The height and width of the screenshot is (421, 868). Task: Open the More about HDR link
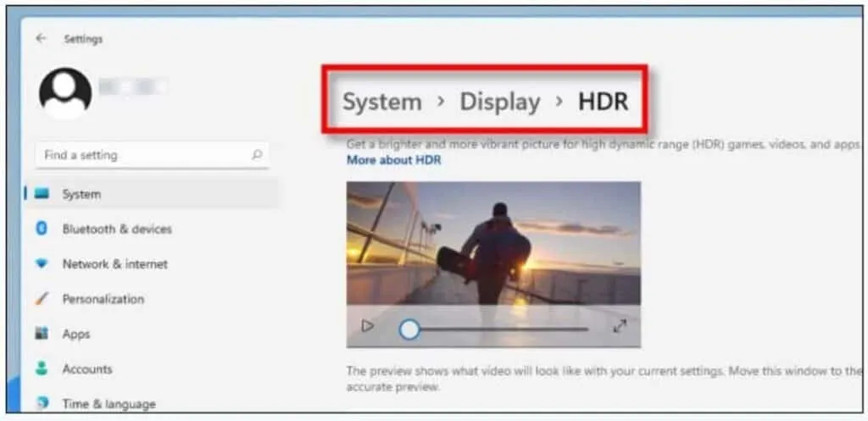coord(393,160)
